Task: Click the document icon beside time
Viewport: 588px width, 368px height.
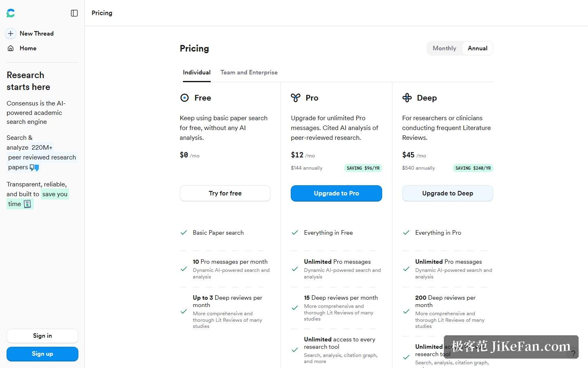Action: click(x=27, y=204)
